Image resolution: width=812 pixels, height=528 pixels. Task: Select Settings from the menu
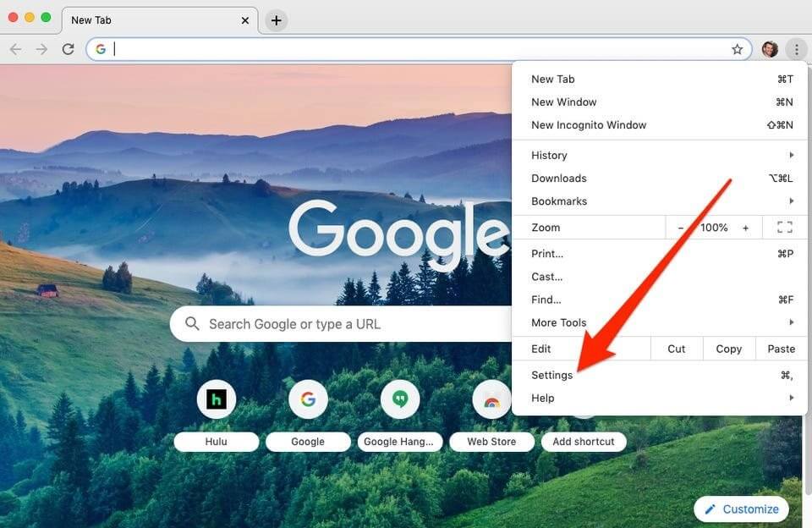point(552,375)
